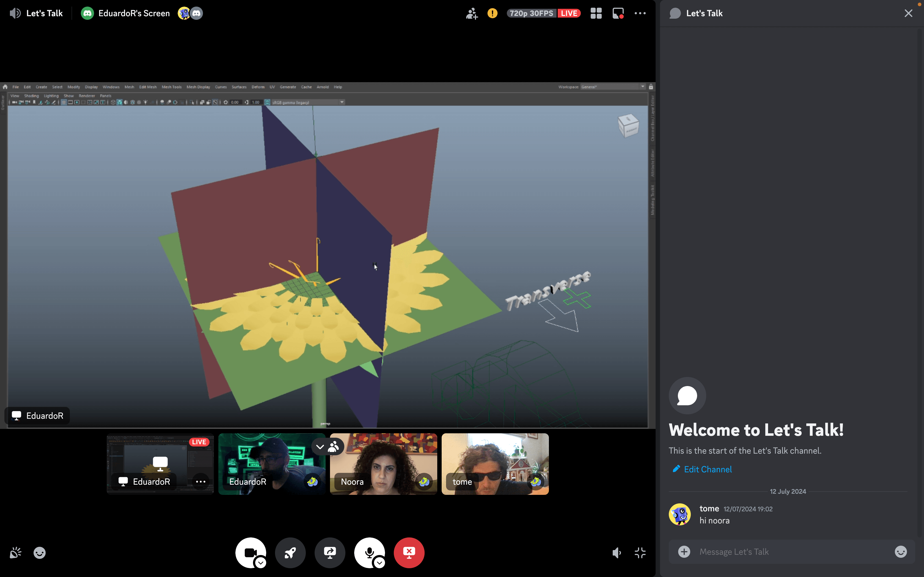Viewport: 924px width, 577px height.
Task: Mute the microphone
Action: tap(369, 552)
